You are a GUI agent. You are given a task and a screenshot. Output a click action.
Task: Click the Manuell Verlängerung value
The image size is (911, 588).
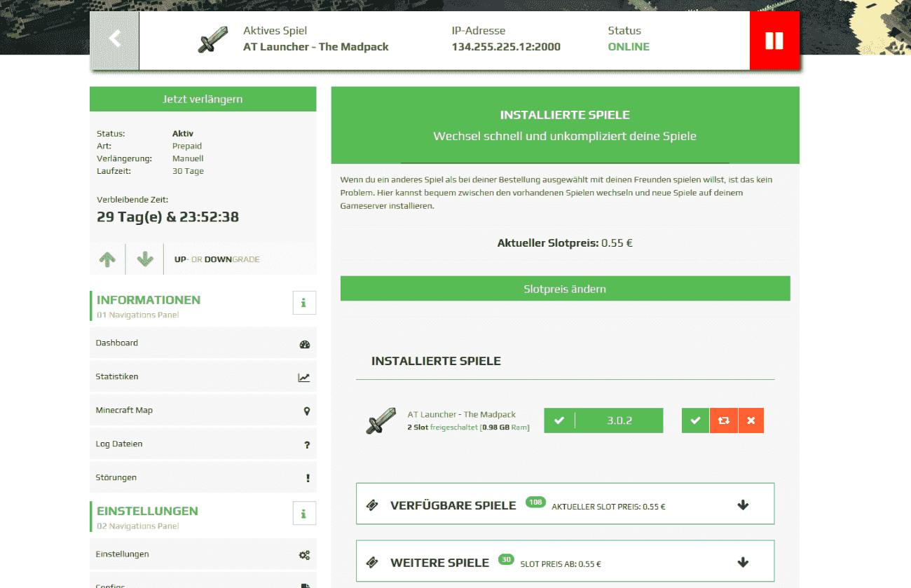click(x=188, y=158)
